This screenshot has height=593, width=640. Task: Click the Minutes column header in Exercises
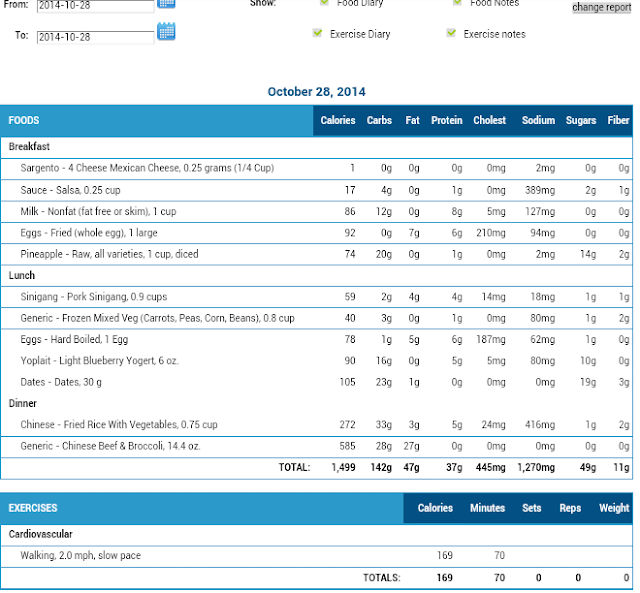coord(487,508)
